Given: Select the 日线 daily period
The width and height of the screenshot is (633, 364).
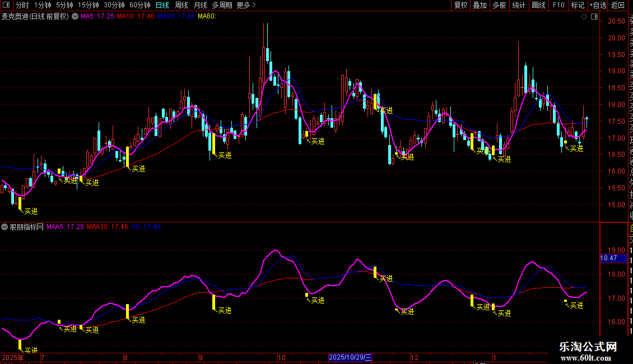Looking at the screenshot, I should pyautogui.click(x=162, y=5).
